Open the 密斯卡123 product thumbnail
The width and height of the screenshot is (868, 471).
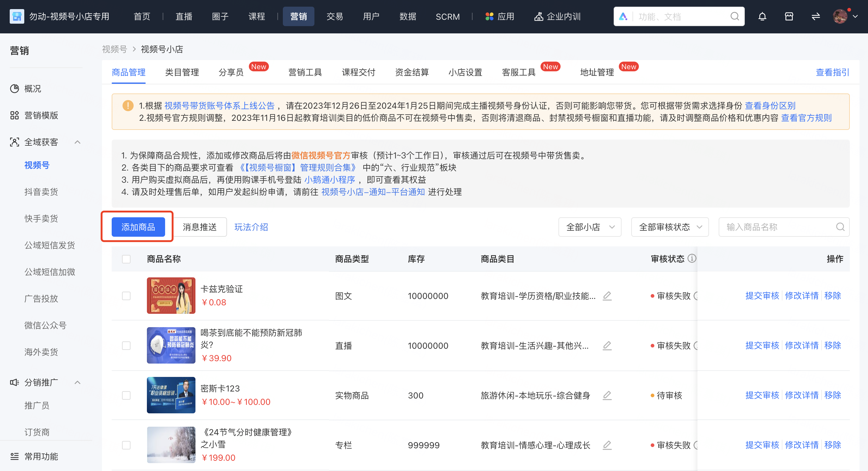click(171, 395)
